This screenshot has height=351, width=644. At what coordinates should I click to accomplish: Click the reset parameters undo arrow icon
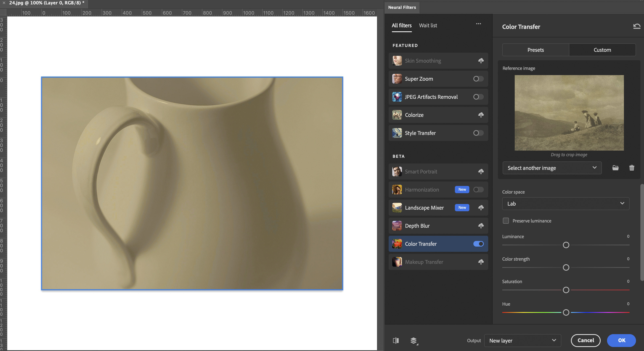point(637,26)
